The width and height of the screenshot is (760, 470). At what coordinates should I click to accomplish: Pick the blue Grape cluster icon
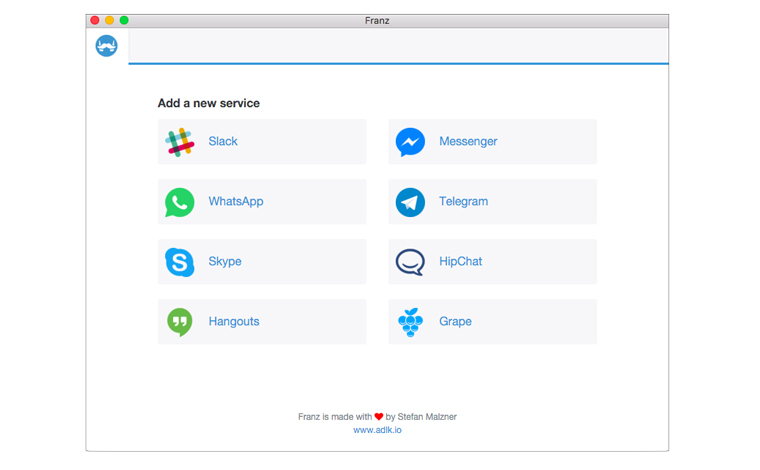click(x=410, y=322)
